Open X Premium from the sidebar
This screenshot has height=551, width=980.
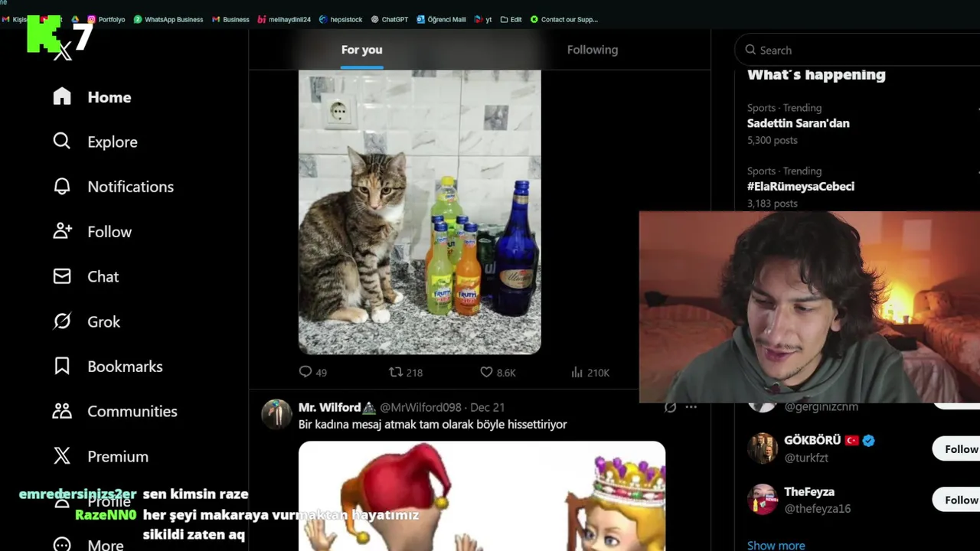click(x=100, y=456)
